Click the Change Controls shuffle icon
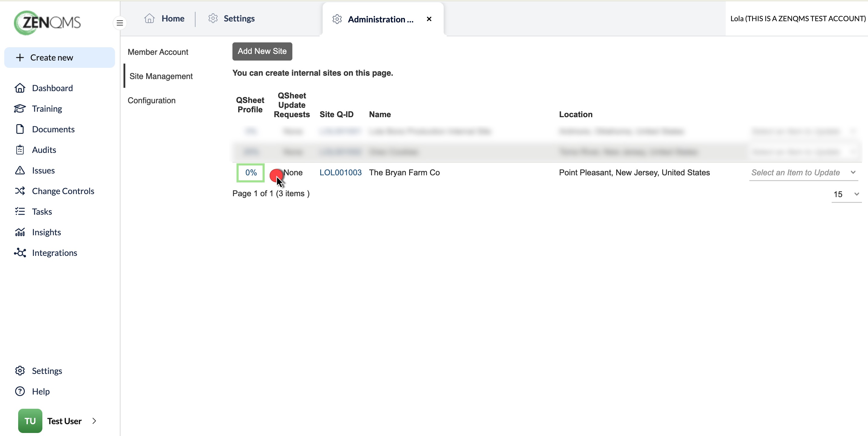The width and height of the screenshot is (868, 436). point(20,191)
